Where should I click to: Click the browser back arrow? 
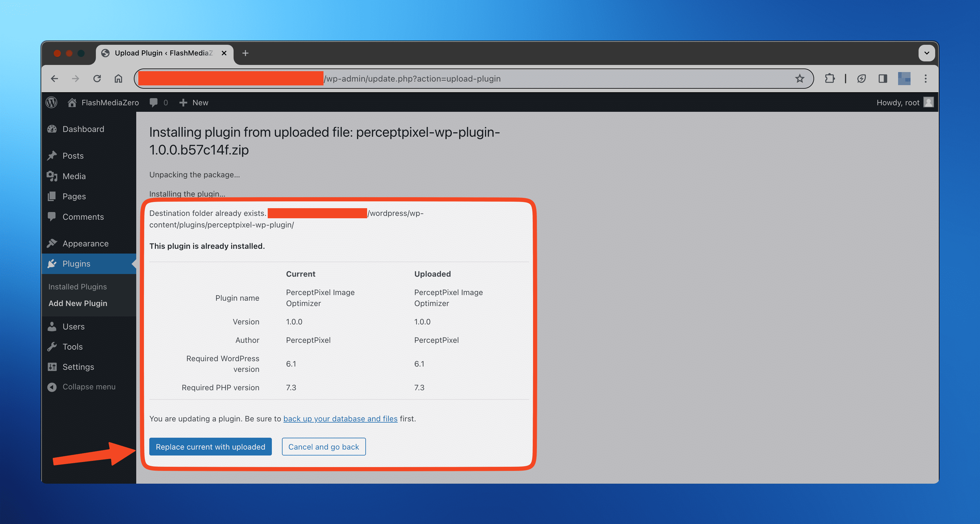[x=54, y=79]
